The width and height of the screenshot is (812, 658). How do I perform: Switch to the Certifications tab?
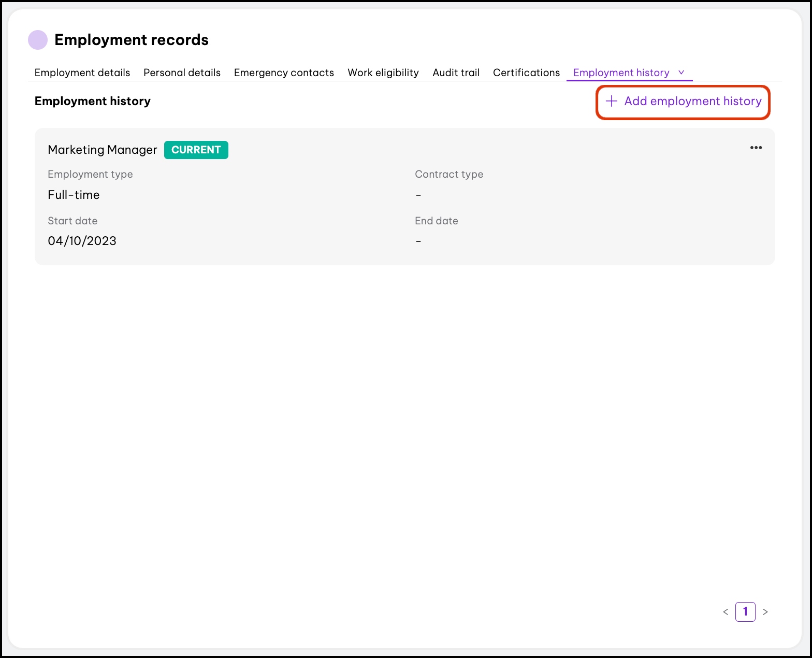526,73
